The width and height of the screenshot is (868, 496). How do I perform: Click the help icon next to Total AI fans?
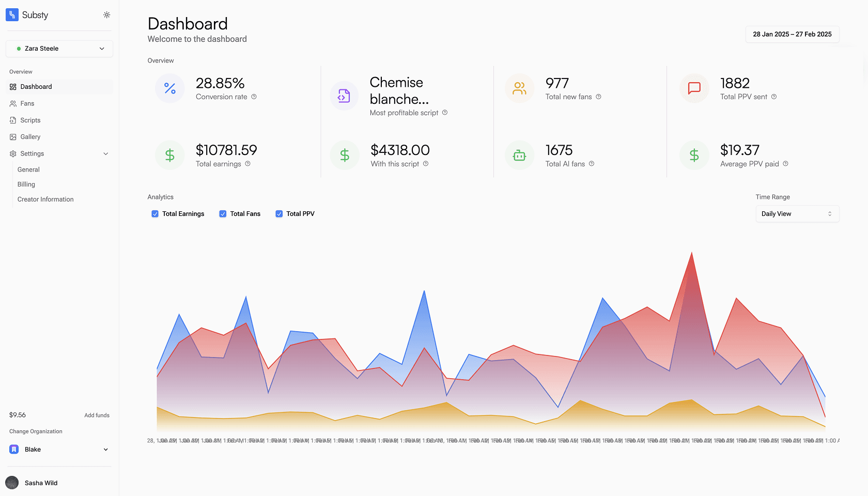tap(592, 164)
